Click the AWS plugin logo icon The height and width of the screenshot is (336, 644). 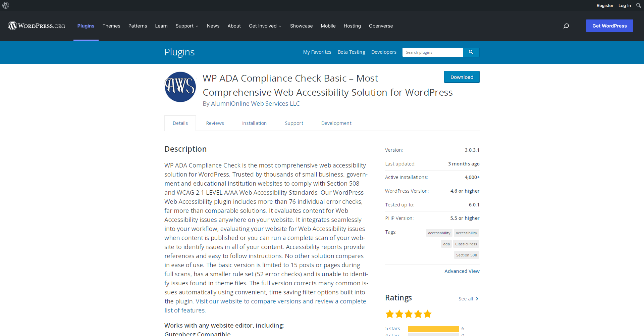point(180,87)
